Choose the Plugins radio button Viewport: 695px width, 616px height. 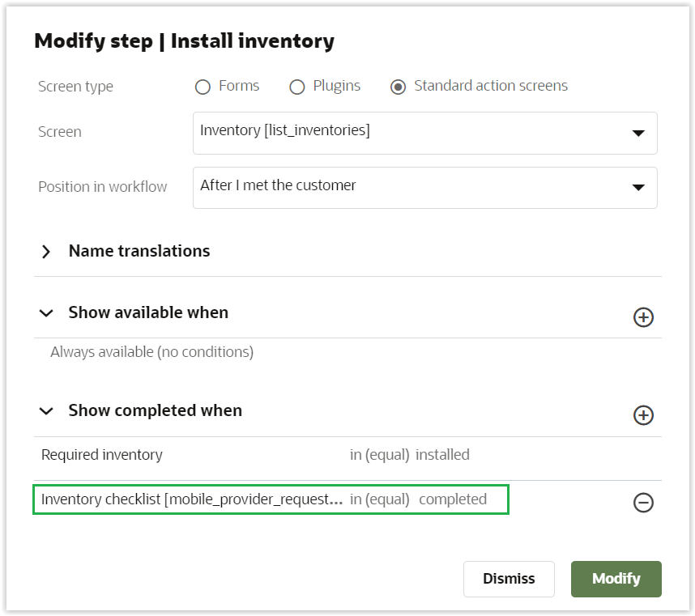297,87
